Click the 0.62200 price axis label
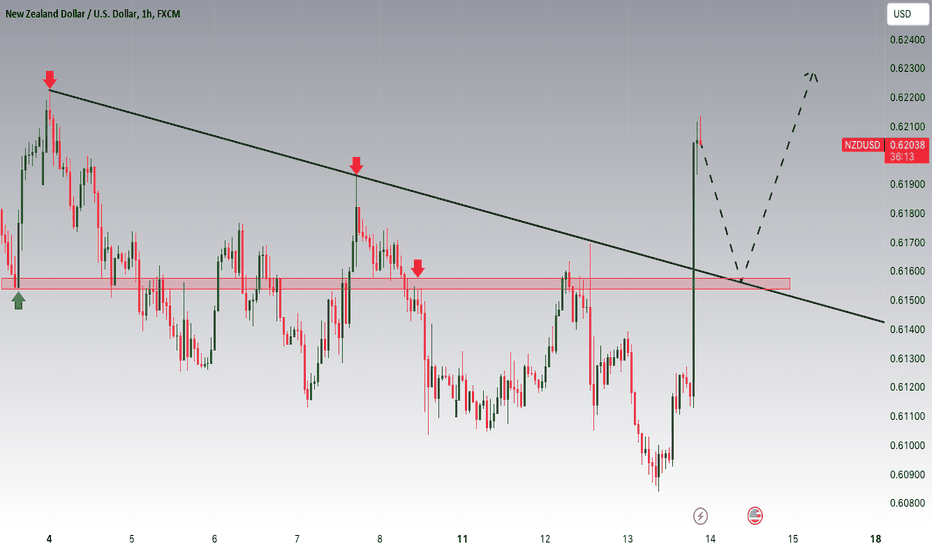The width and height of the screenshot is (932, 550). 908,98
